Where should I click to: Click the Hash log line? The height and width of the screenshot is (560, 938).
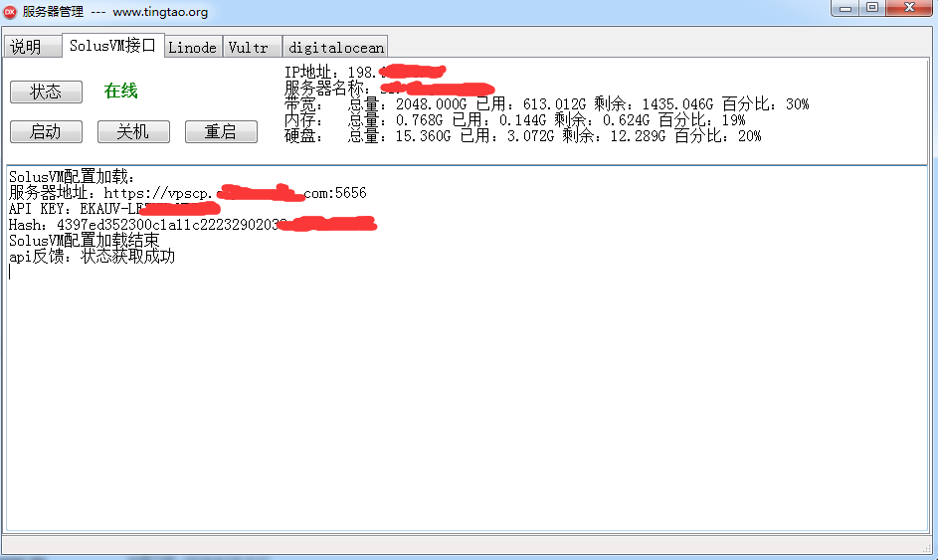[x=193, y=225]
